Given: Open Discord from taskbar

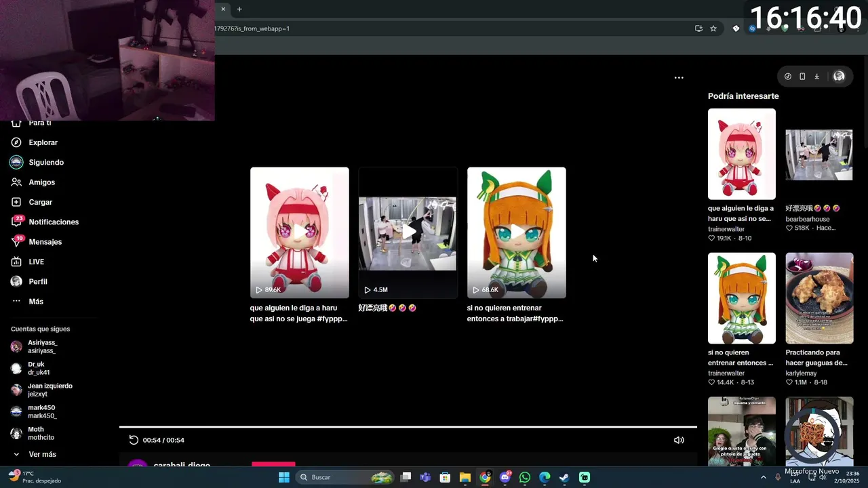Looking at the screenshot, I should point(505,477).
